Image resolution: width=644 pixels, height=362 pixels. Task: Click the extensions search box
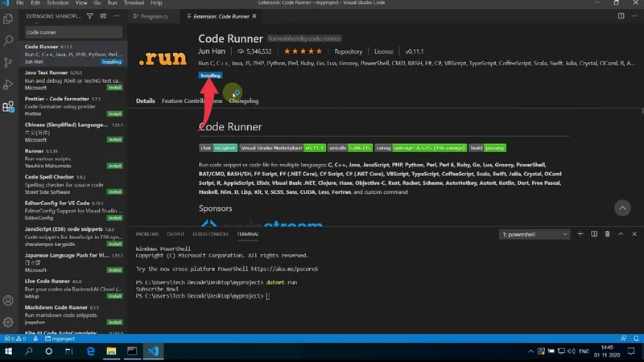click(x=72, y=33)
